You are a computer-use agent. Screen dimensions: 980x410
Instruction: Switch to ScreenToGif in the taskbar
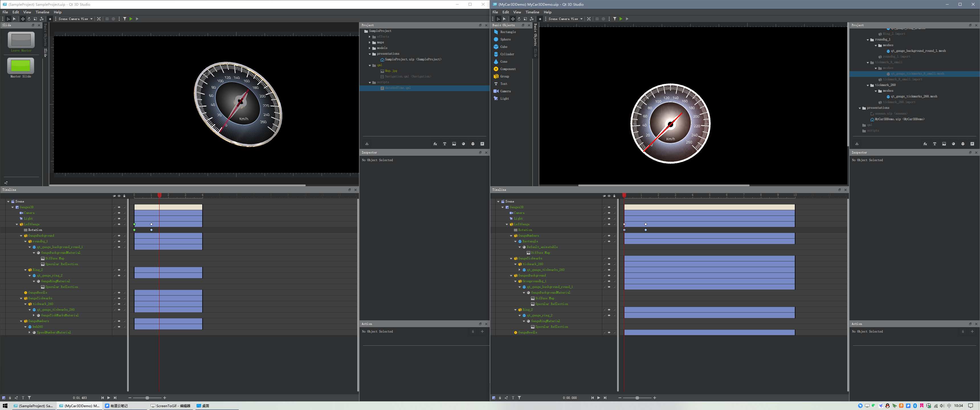pos(170,406)
